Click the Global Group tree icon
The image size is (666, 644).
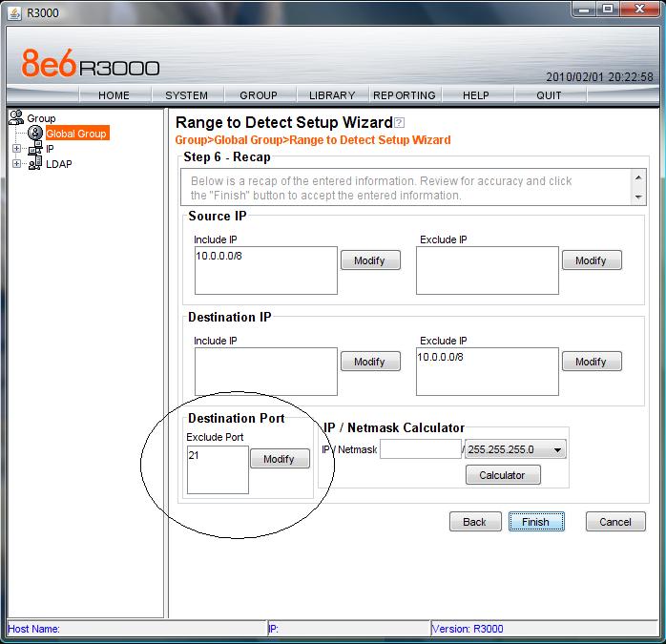pyautogui.click(x=35, y=134)
